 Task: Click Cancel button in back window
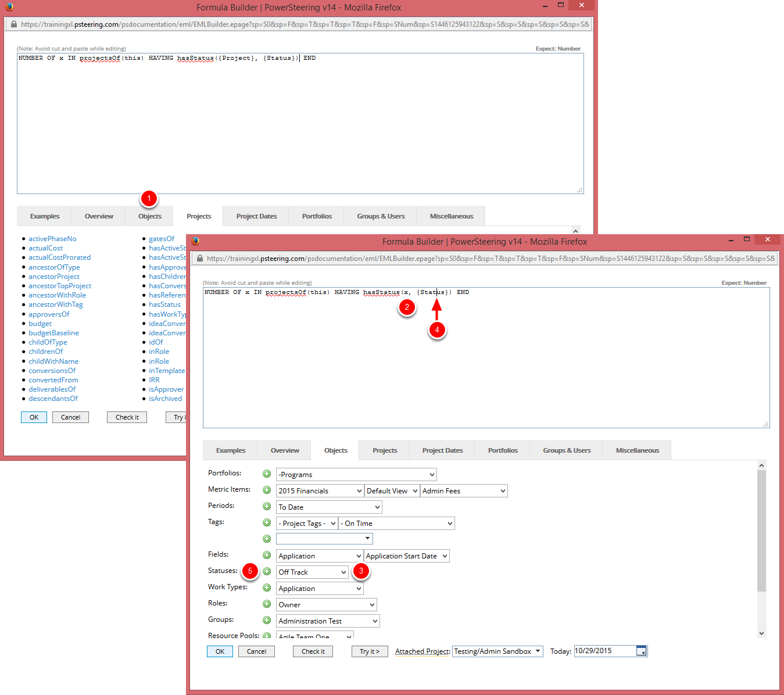click(x=70, y=417)
